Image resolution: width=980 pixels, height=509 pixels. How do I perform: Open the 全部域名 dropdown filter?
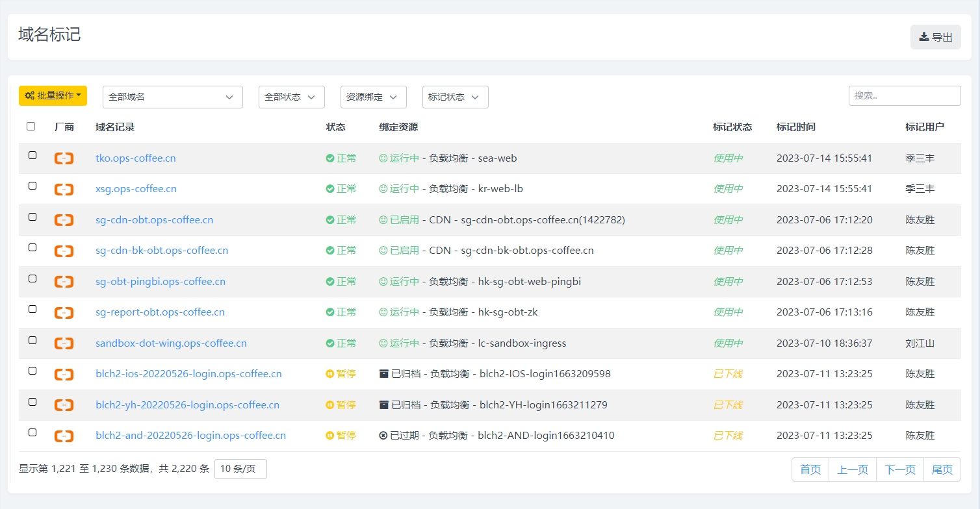(x=172, y=97)
